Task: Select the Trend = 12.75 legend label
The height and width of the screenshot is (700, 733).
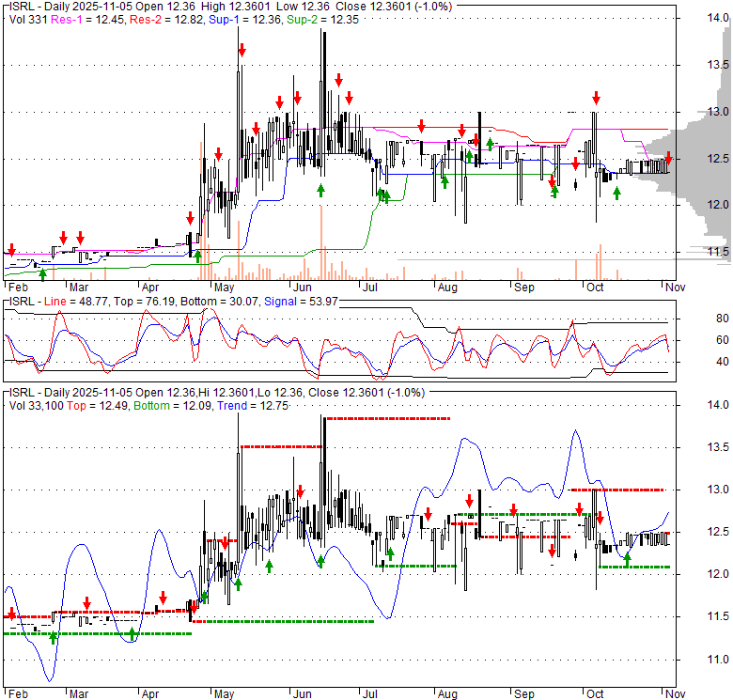Action: [x=254, y=404]
